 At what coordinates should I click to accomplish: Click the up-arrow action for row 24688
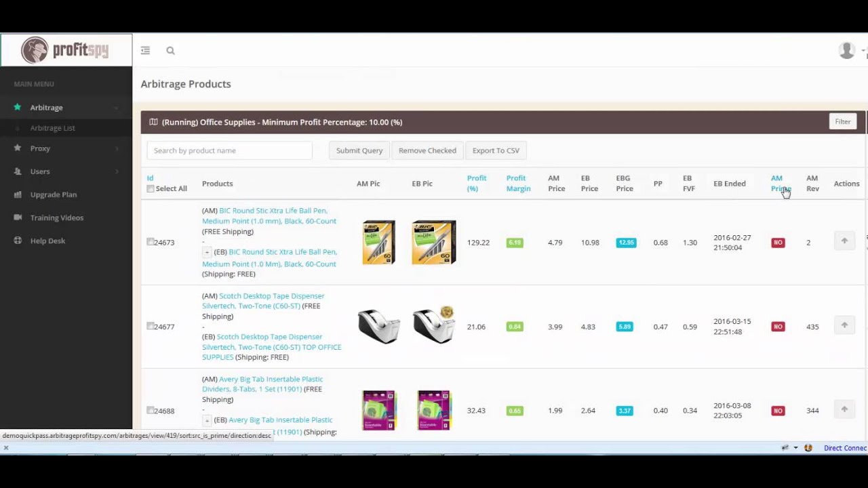click(844, 409)
